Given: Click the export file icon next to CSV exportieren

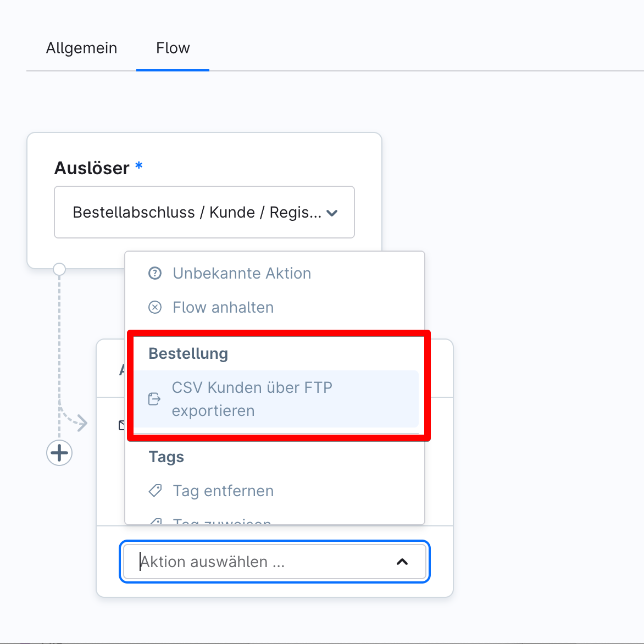Looking at the screenshot, I should 155,399.
